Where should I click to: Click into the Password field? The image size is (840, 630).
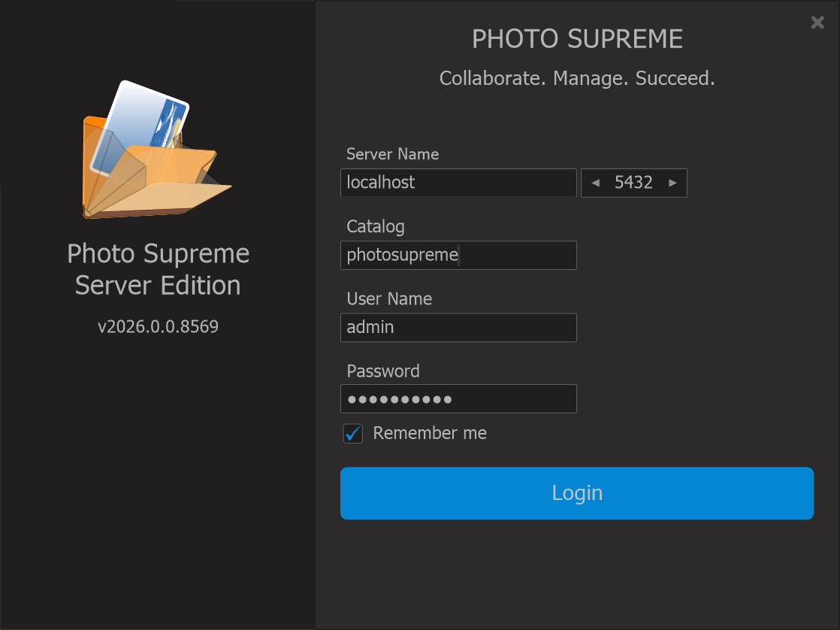point(458,399)
